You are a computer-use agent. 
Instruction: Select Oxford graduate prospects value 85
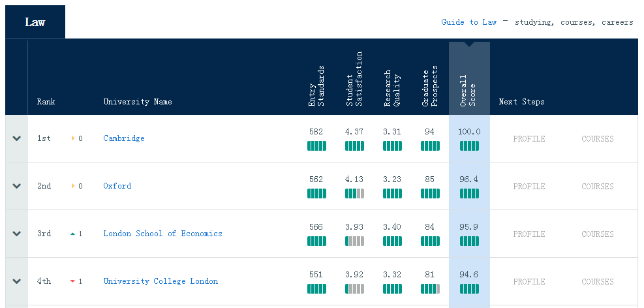tap(429, 179)
